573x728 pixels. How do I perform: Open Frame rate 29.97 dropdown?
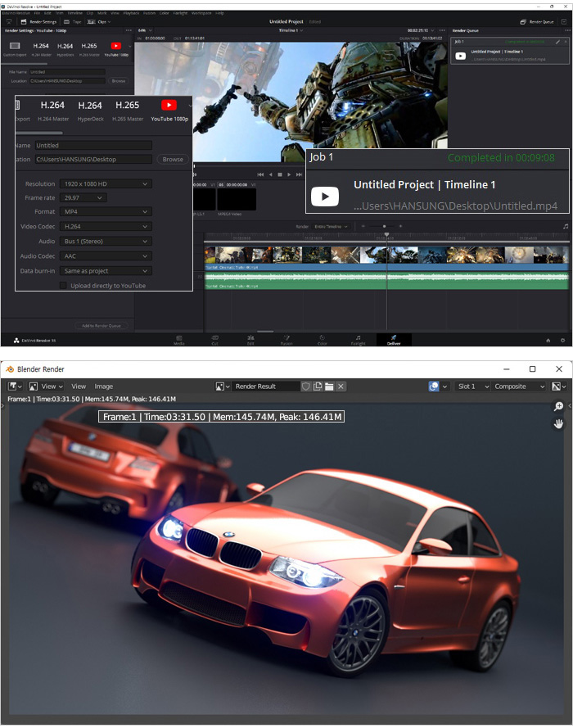[x=83, y=198]
